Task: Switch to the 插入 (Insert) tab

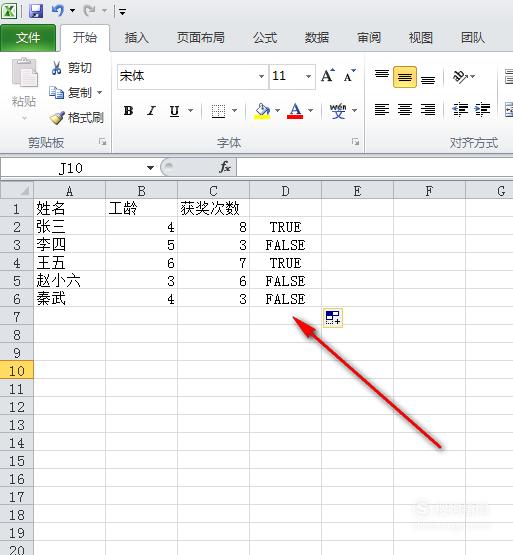Action: (x=137, y=38)
